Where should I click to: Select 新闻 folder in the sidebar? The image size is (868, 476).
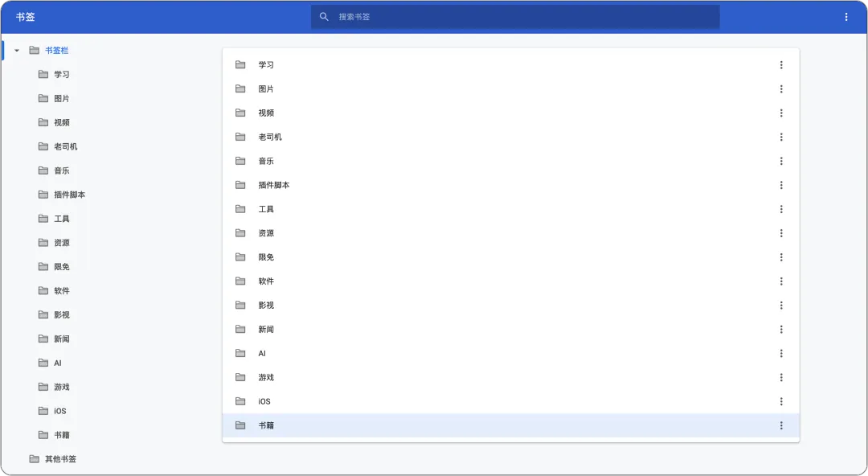(61, 339)
